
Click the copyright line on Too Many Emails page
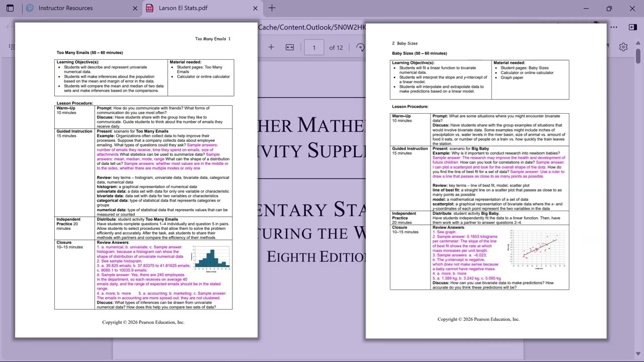[x=143, y=322]
